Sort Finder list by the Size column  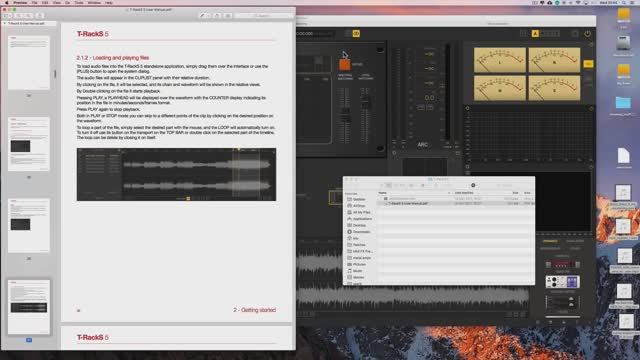pos(515,193)
